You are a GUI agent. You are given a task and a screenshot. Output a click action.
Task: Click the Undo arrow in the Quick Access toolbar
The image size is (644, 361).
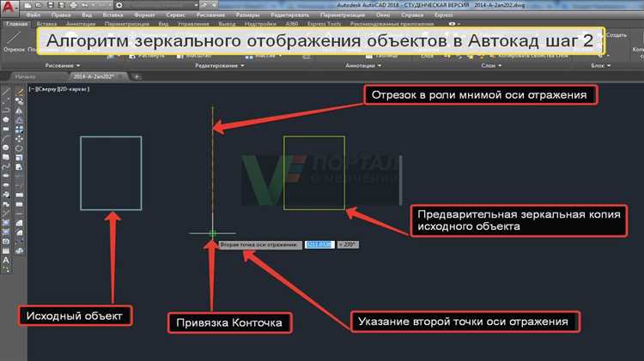[x=85, y=5]
